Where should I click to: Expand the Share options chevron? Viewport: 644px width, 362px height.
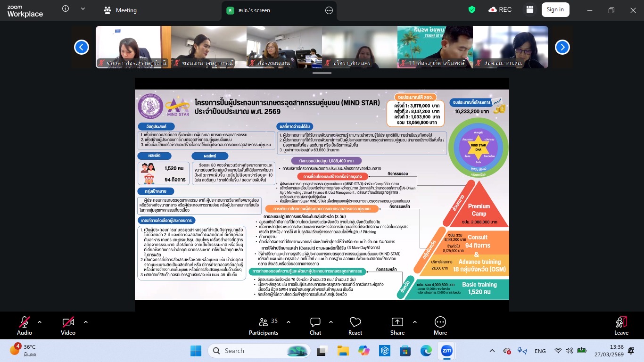(x=415, y=322)
